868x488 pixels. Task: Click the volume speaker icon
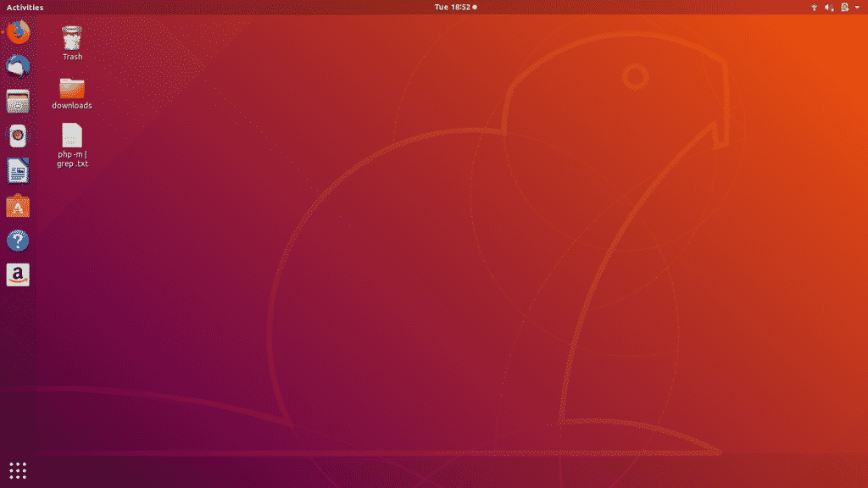pos(828,8)
